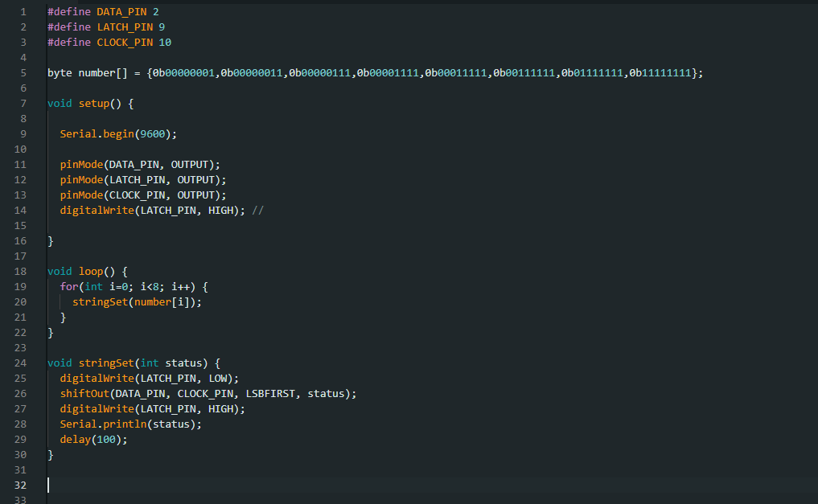
Task: Click the 'setup' function name
Action: [x=94, y=104]
